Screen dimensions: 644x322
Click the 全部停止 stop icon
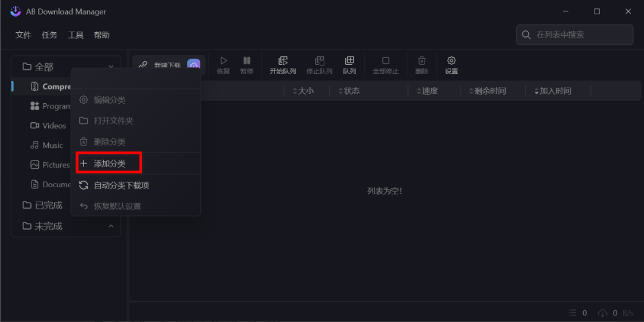pos(386,61)
